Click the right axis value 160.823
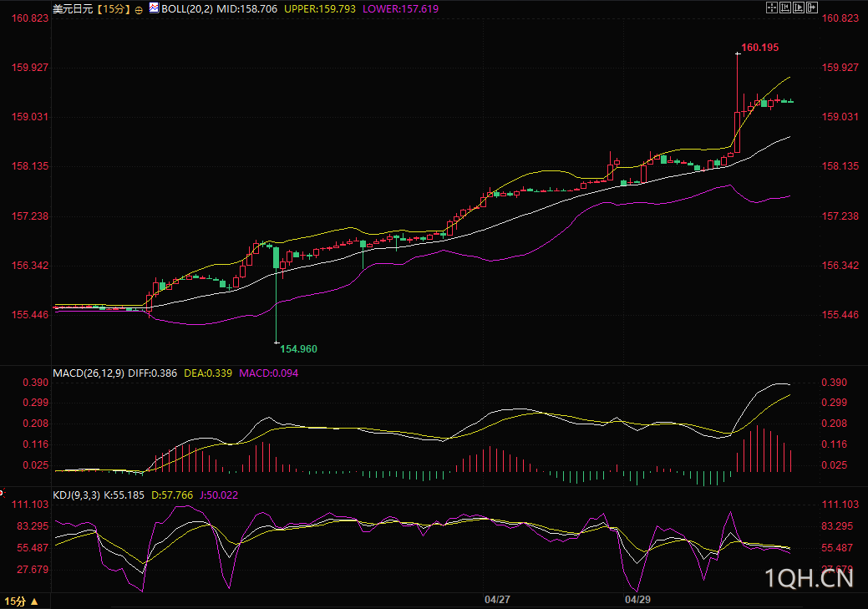The image size is (868, 609). [840, 18]
